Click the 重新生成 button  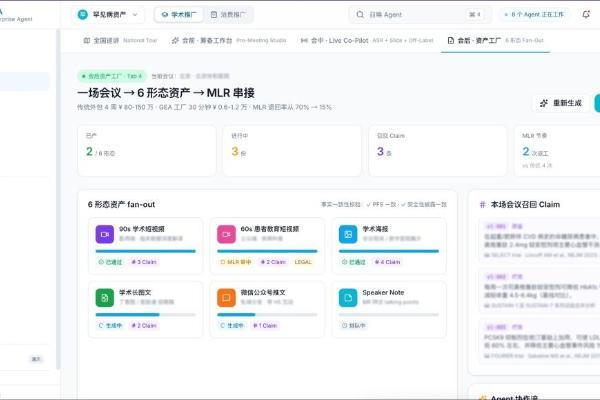click(x=561, y=103)
